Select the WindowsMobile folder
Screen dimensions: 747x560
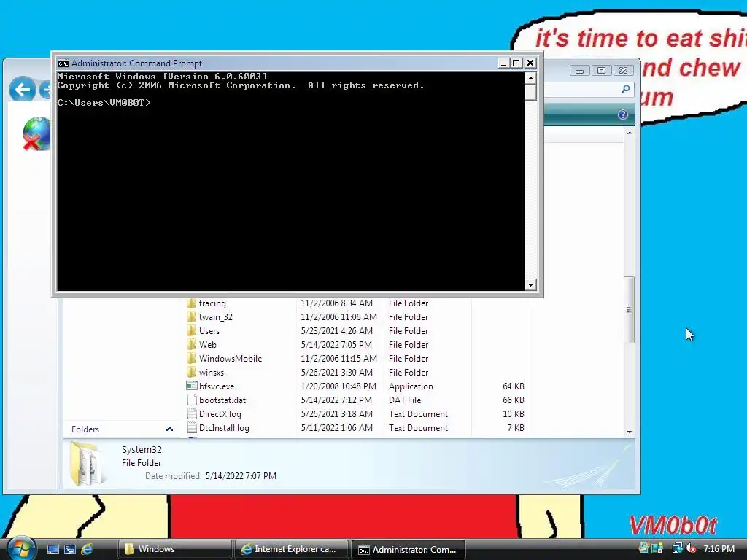[231, 359]
